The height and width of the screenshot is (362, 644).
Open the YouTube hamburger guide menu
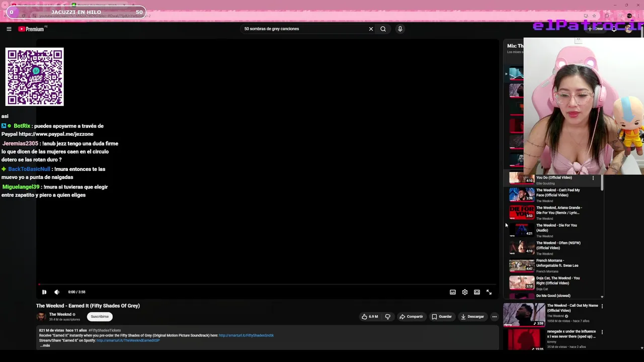pos(9,29)
